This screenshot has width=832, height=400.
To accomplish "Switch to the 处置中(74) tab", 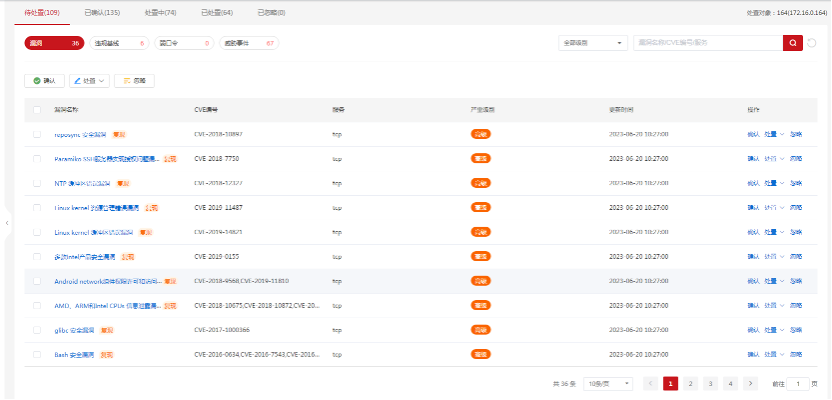I will point(159,12).
